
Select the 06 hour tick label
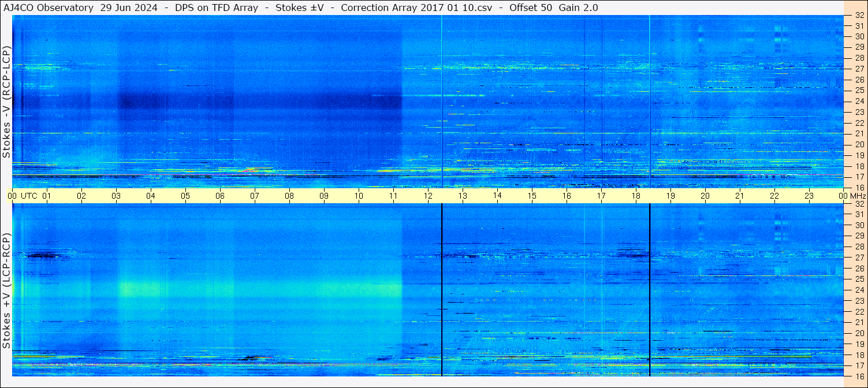tap(220, 196)
